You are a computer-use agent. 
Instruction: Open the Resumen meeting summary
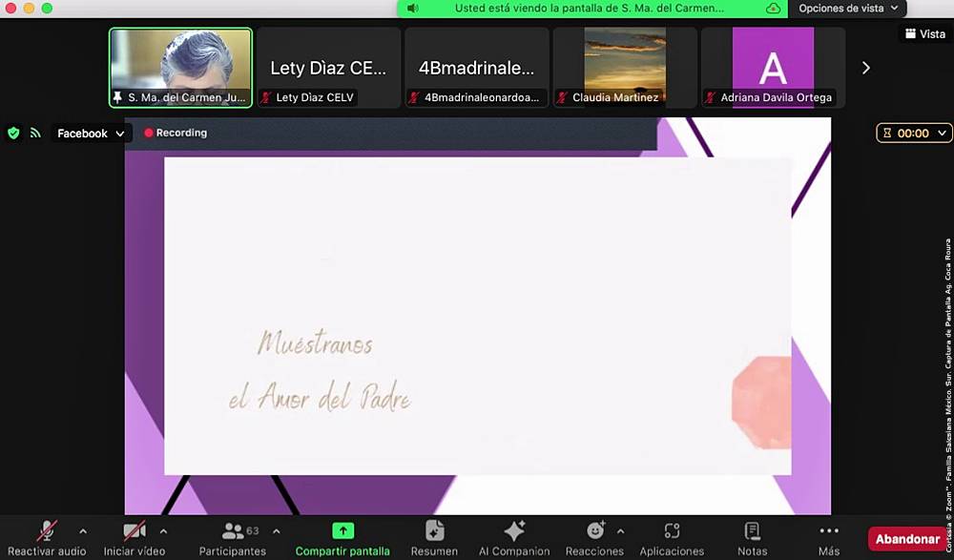coord(434,538)
